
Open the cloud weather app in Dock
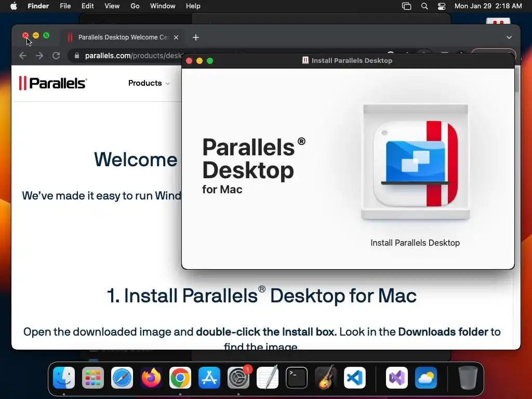click(426, 378)
